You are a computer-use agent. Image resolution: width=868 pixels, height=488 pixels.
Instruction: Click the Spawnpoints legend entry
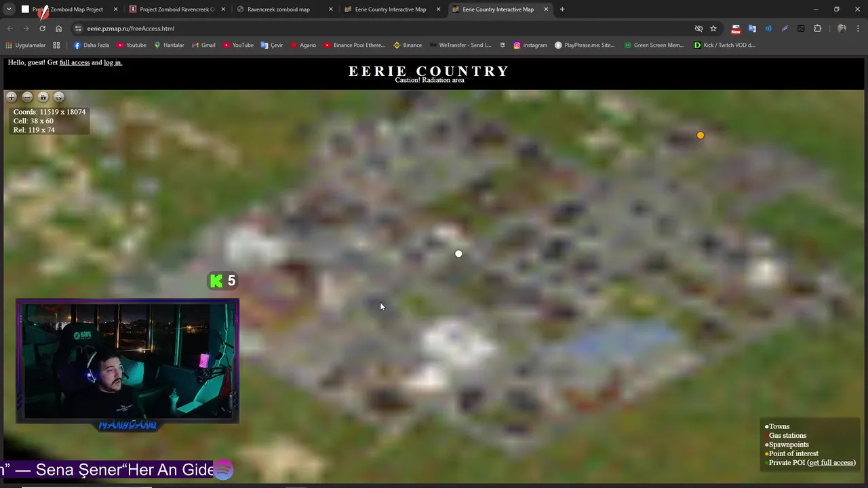point(787,445)
